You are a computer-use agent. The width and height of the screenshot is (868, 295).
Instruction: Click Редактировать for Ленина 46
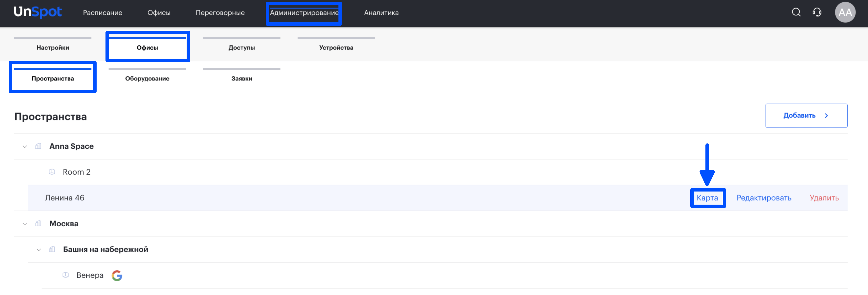(764, 198)
